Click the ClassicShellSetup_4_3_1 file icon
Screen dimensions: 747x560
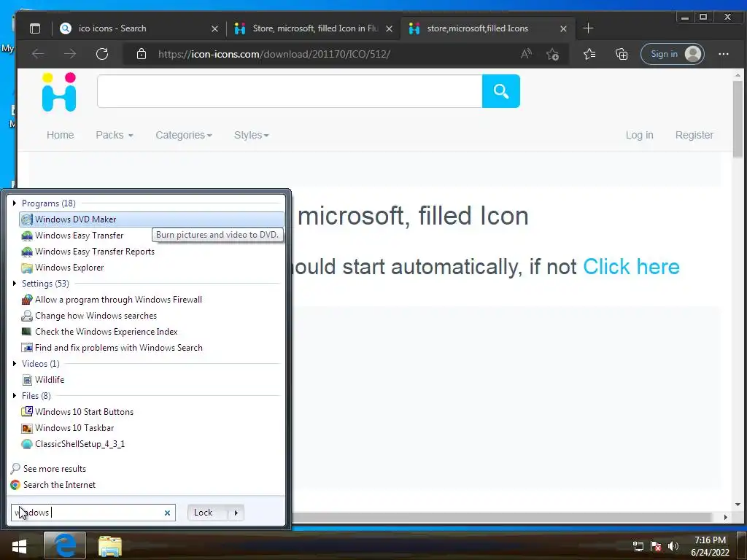[27, 444]
